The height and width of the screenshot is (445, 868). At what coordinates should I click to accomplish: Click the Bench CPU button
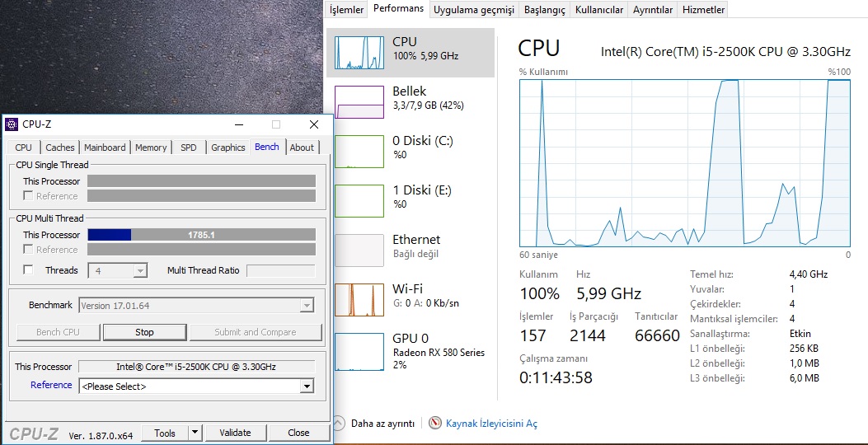59,332
